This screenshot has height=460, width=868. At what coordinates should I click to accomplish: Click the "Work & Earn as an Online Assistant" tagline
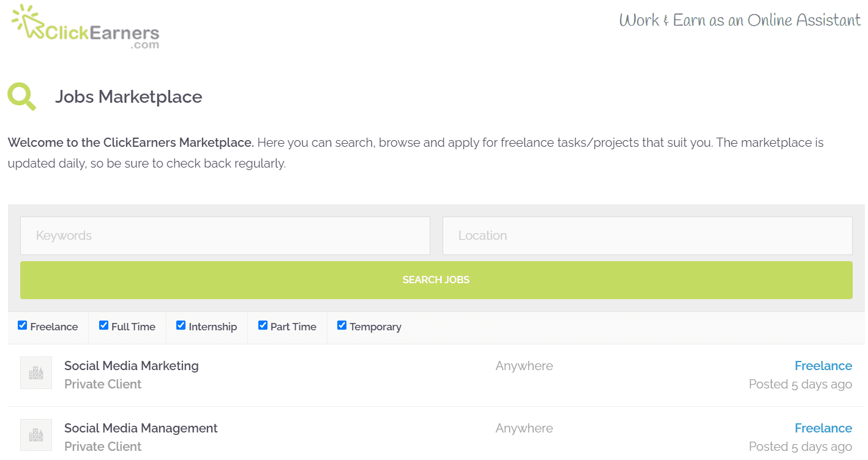pos(739,20)
